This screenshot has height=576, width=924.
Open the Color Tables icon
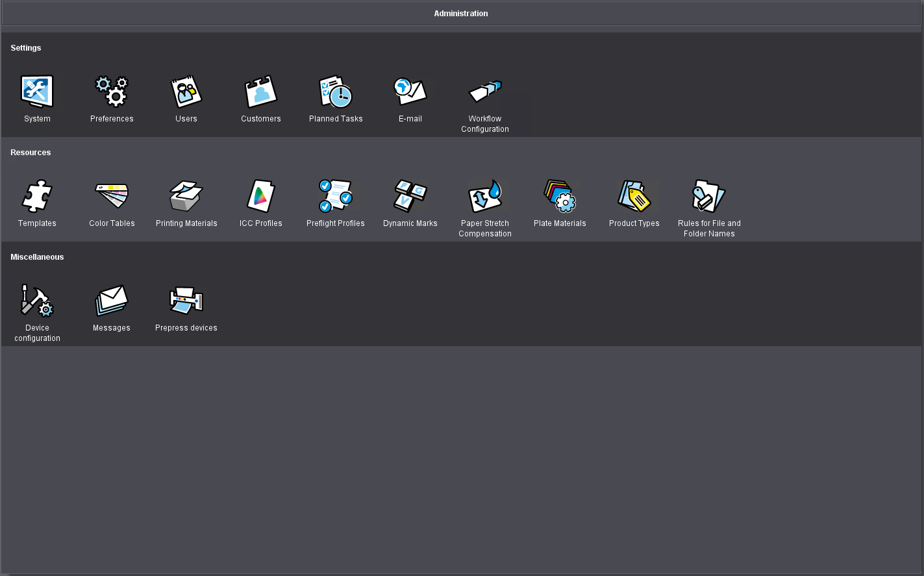(112, 197)
